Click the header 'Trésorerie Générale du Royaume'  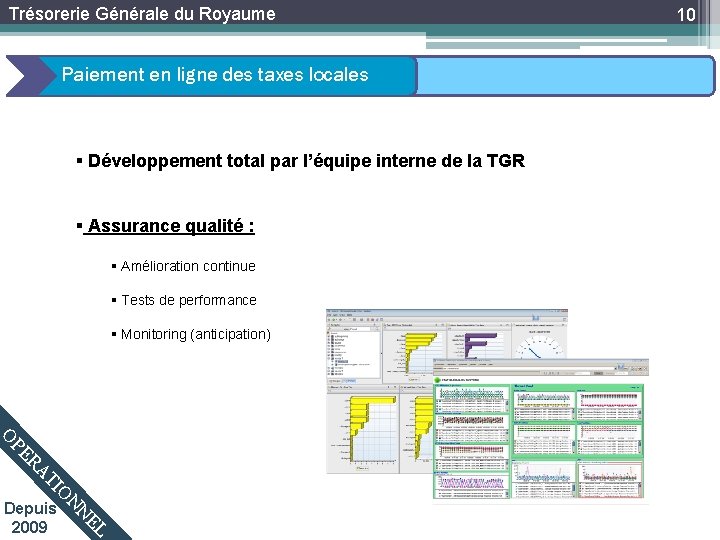[x=142, y=14]
